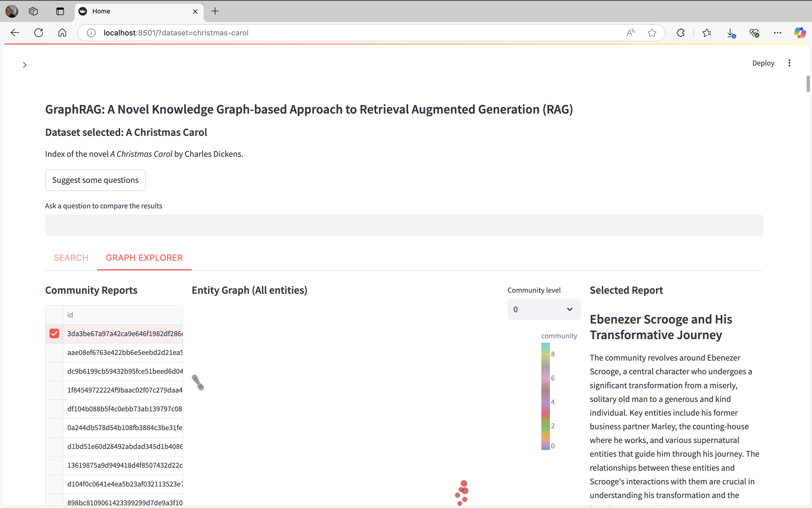This screenshot has height=508, width=812.
Task: Expand the collapsed sidebar chevron
Action: point(24,65)
